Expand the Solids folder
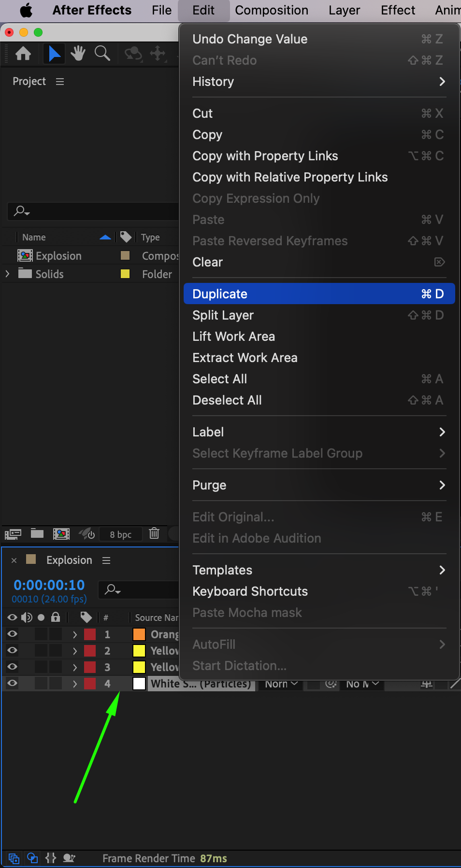The width and height of the screenshot is (461, 868). click(7, 274)
